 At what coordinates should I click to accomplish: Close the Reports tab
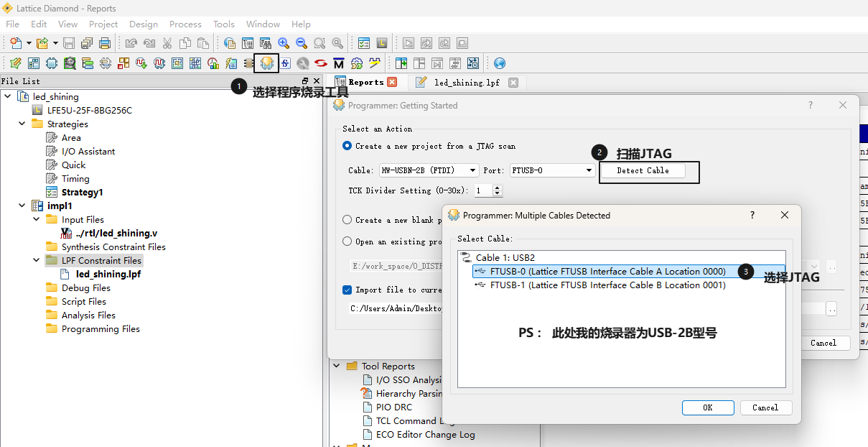[x=392, y=82]
